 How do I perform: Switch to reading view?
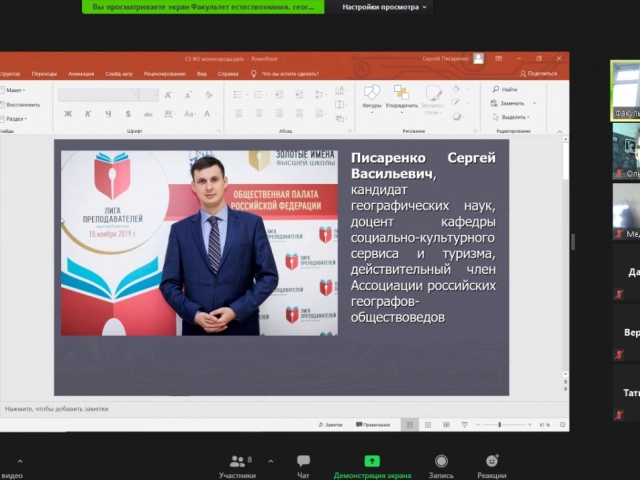[x=446, y=425]
